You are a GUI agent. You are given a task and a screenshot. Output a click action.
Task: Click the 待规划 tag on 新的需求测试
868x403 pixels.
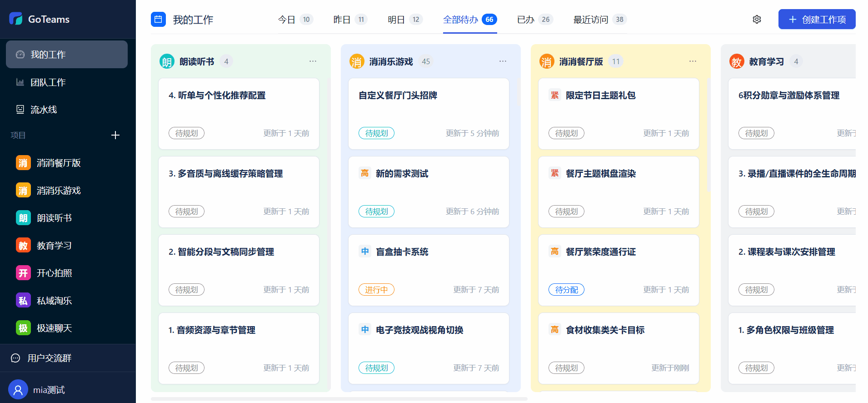pos(376,212)
